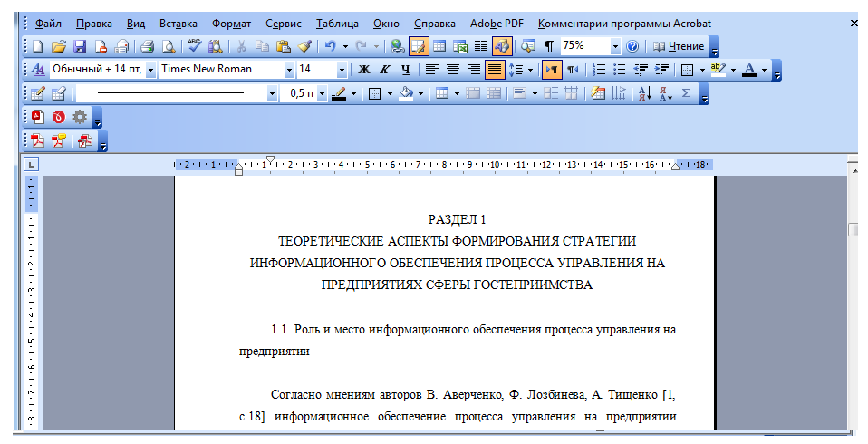
Task: Select the Draw Table pencil tool
Action: pyautogui.click(x=38, y=93)
